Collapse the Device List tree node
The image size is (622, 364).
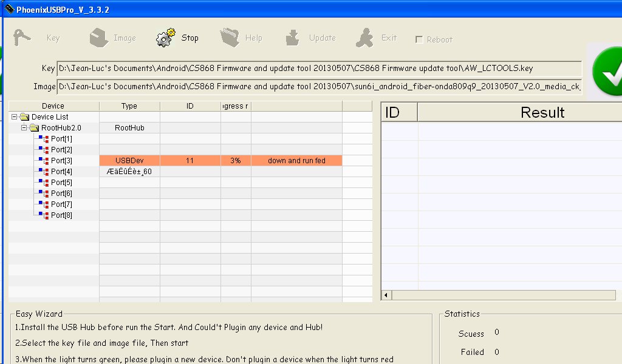pyautogui.click(x=15, y=117)
